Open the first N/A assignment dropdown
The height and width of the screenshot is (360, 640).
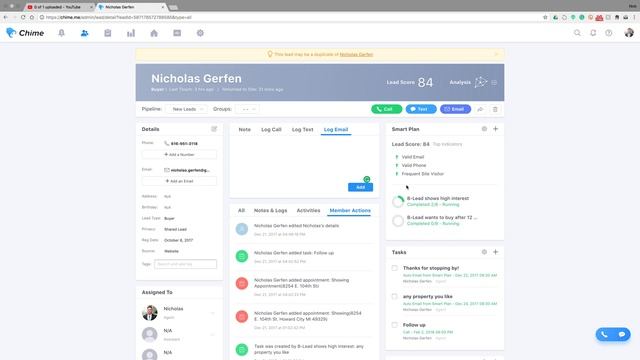click(213, 335)
